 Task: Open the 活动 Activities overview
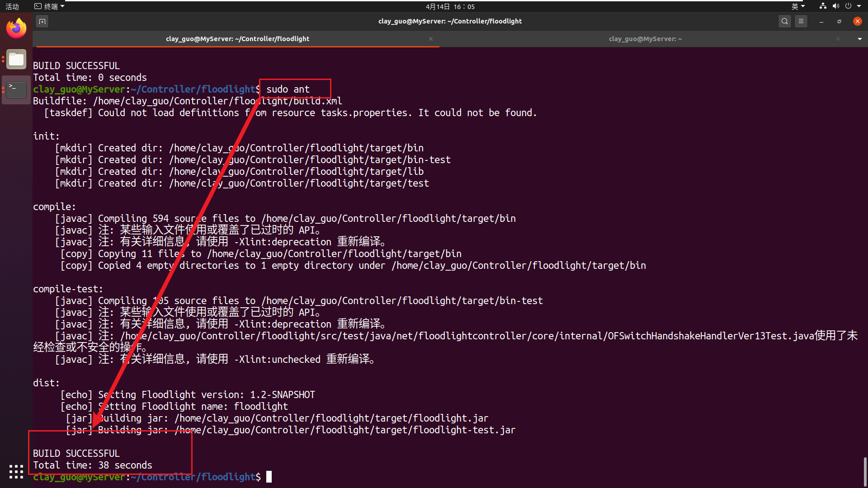12,6
